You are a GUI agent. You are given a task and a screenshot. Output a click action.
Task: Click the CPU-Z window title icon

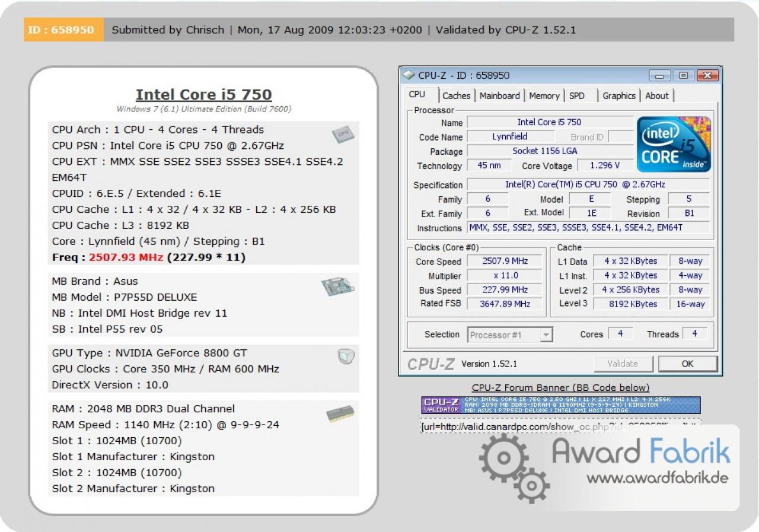click(x=409, y=75)
